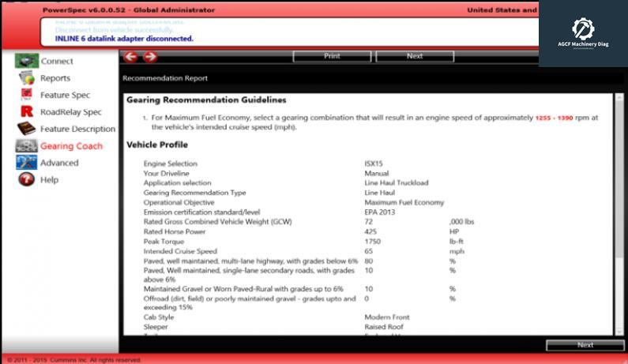This screenshot has width=628, height=364.
Task: Open the Reports section
Action: click(x=55, y=78)
